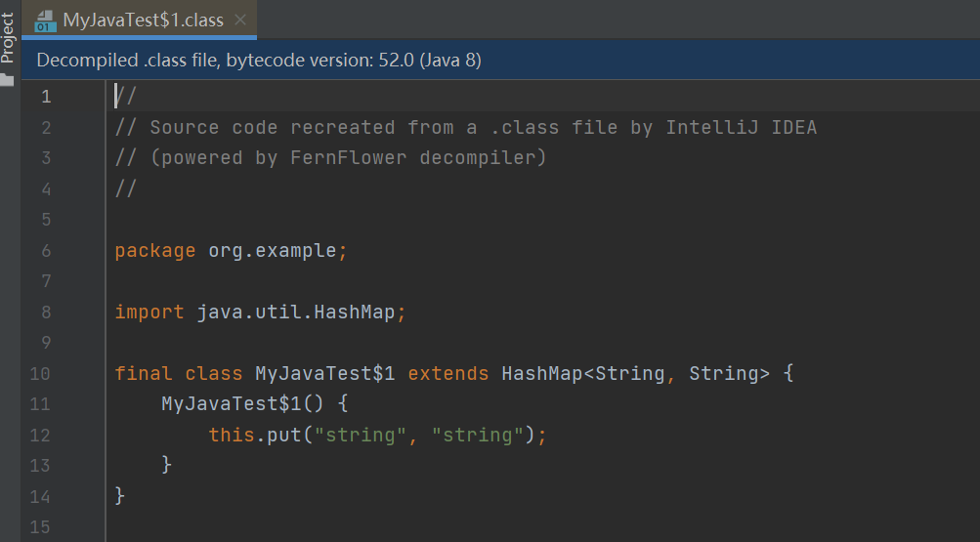980x542 pixels.
Task: Click the constructor MyJavaTest$1() on line 11
Action: (243, 403)
